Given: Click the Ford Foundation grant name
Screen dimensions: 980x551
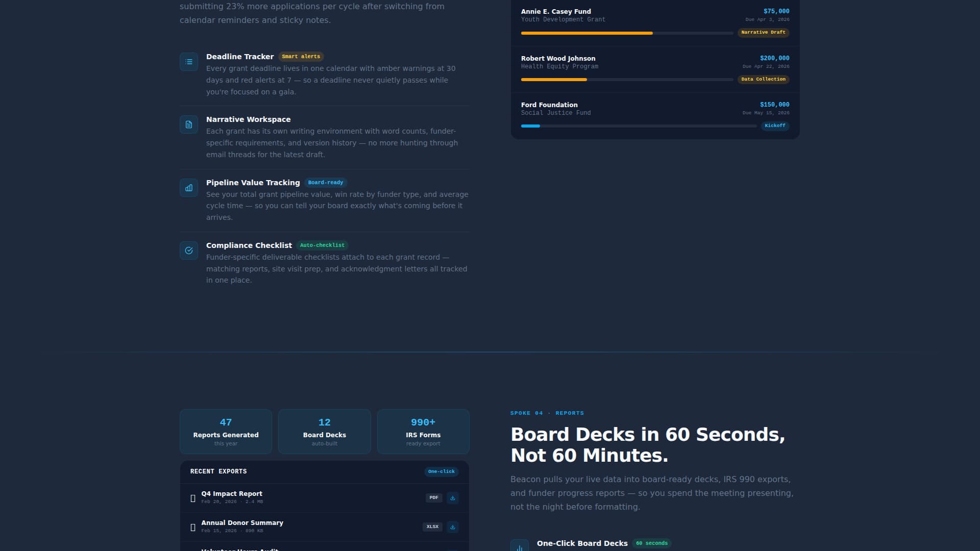Looking at the screenshot, I should coord(549,105).
